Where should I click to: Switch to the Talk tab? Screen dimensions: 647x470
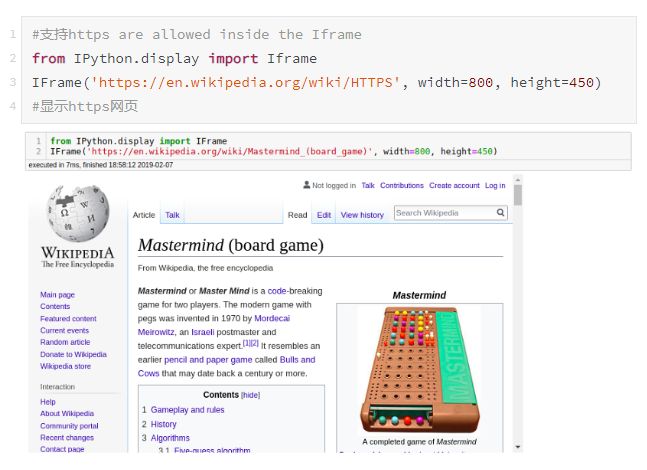pos(172,215)
